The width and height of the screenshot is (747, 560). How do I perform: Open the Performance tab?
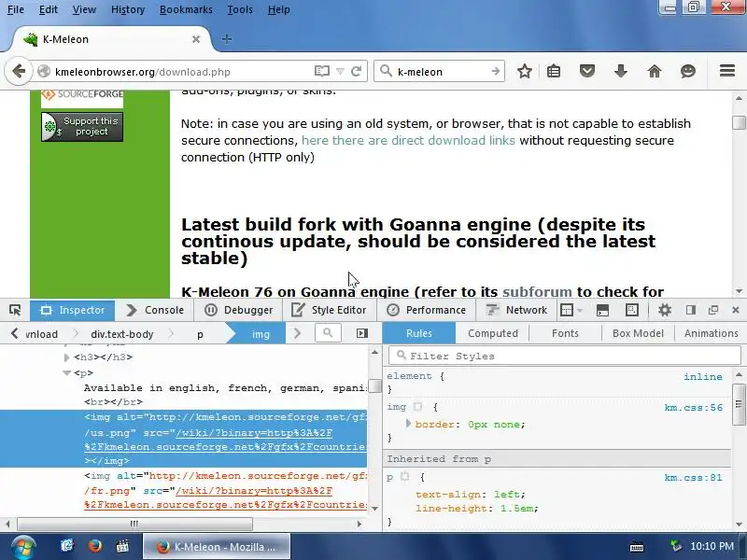pyautogui.click(x=426, y=310)
